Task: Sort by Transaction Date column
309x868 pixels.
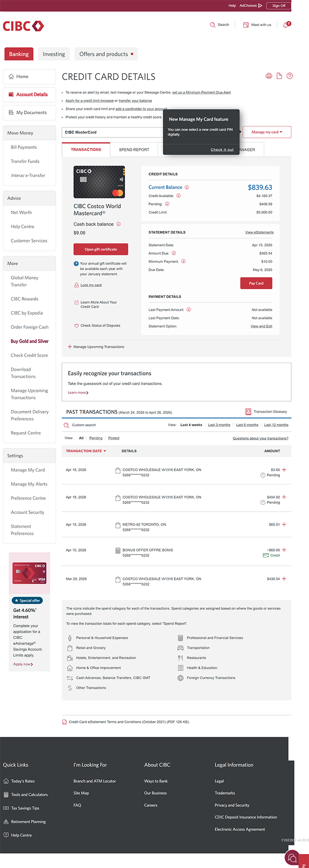Action: click(x=86, y=451)
